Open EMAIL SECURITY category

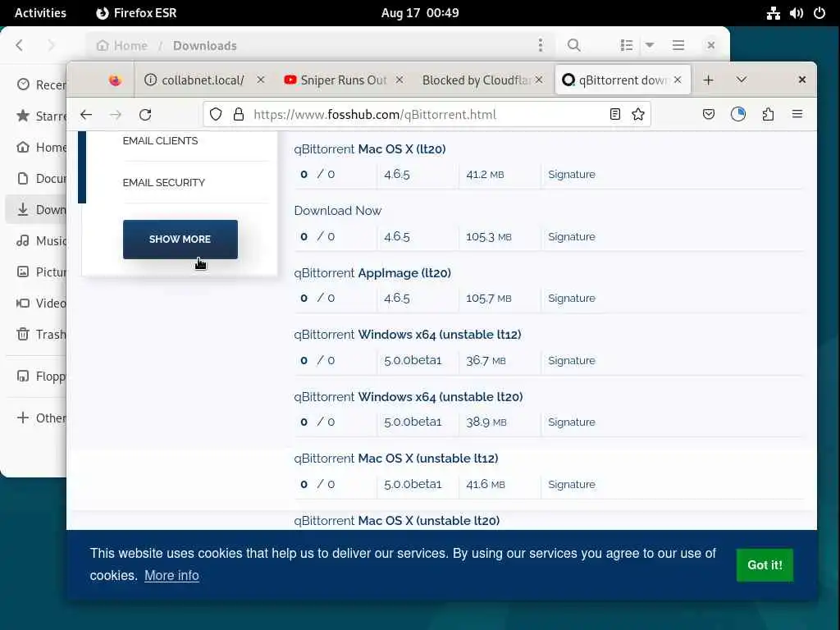coord(164,183)
